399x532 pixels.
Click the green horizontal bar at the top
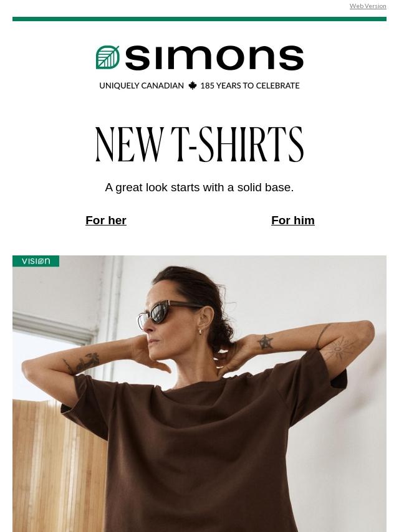click(199, 19)
